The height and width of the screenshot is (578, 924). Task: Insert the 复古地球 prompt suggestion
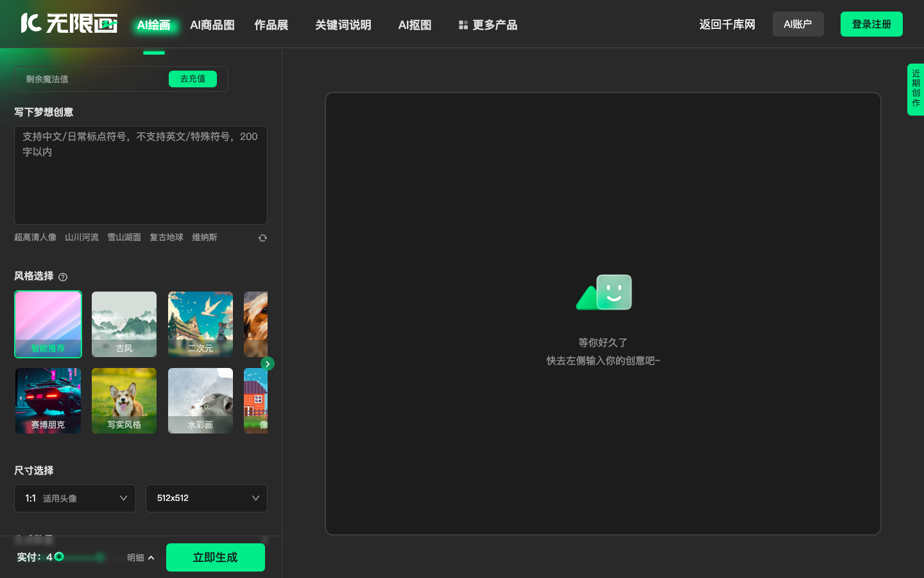166,238
